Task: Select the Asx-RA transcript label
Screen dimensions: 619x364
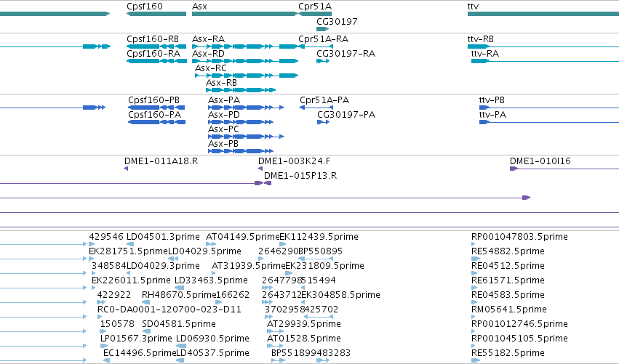Action: pyautogui.click(x=209, y=39)
